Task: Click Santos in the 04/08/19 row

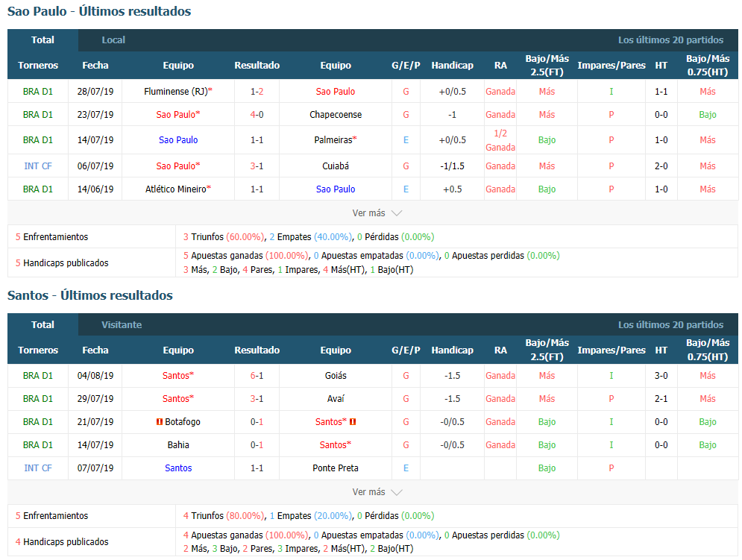Action: point(175,375)
